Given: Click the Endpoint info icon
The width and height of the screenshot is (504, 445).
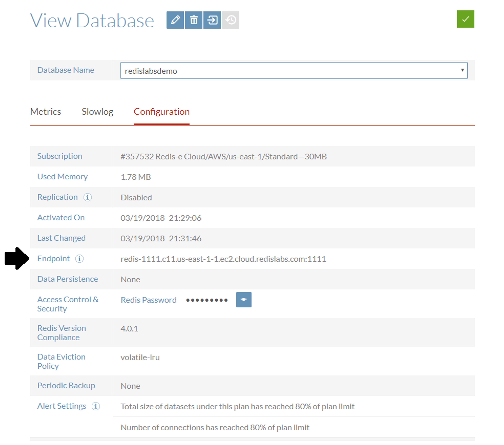Looking at the screenshot, I should (x=79, y=259).
